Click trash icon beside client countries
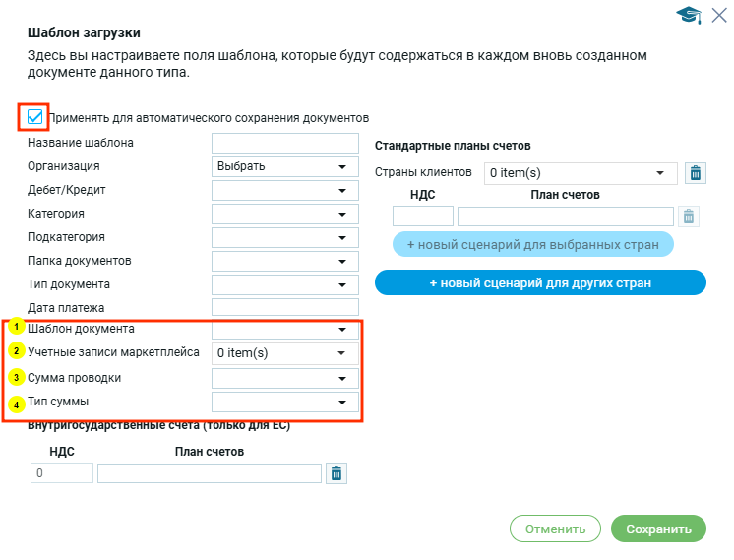The height and width of the screenshot is (560, 734). pos(696,173)
